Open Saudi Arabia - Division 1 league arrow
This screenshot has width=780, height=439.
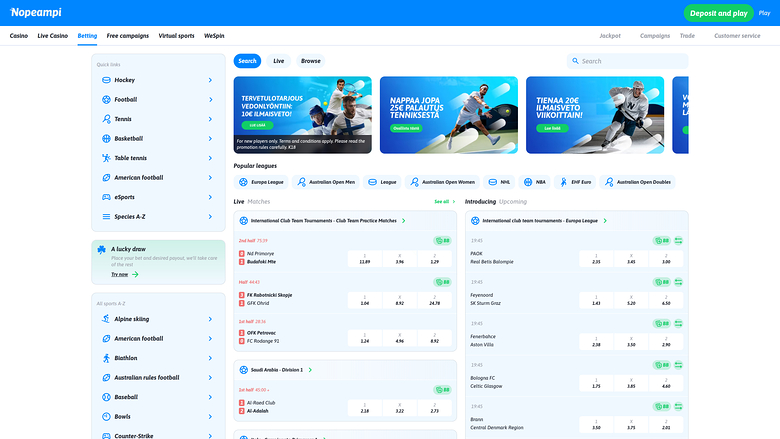(311, 370)
